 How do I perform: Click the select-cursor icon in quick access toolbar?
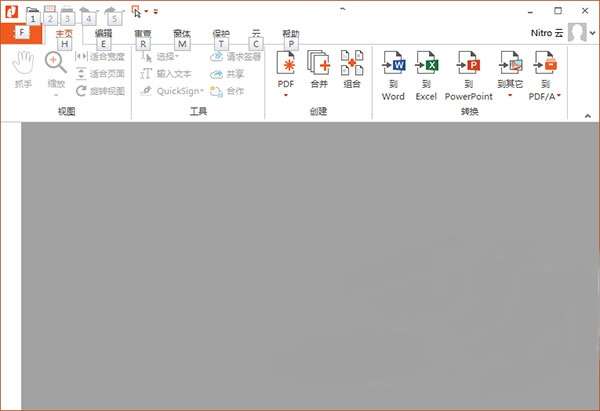(136, 11)
